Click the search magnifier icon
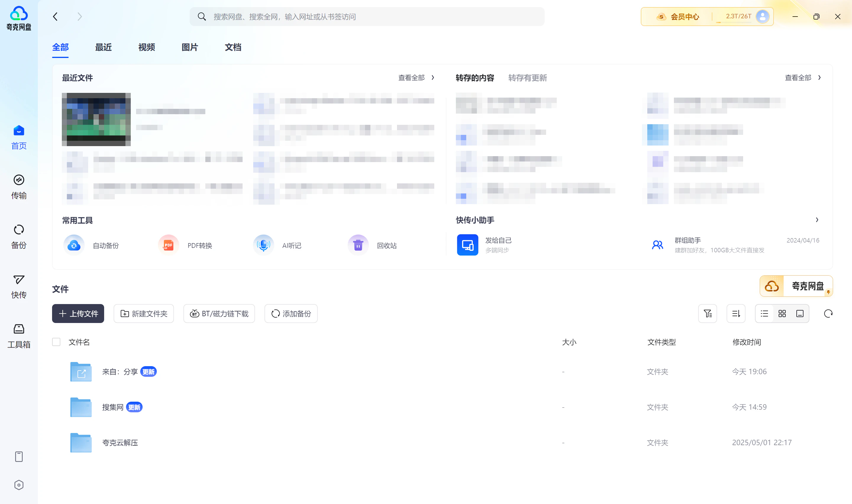 point(202,17)
